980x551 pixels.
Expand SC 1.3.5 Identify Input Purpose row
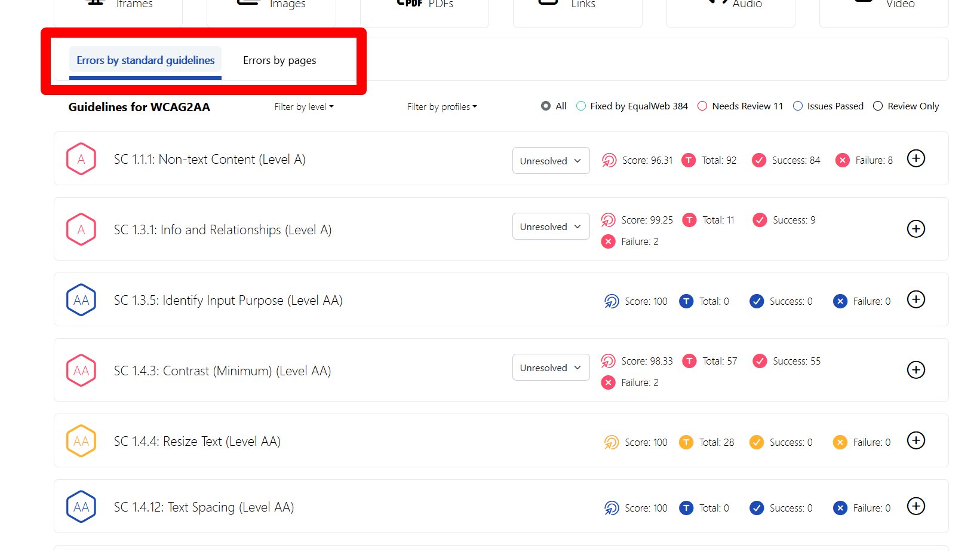pos(916,299)
